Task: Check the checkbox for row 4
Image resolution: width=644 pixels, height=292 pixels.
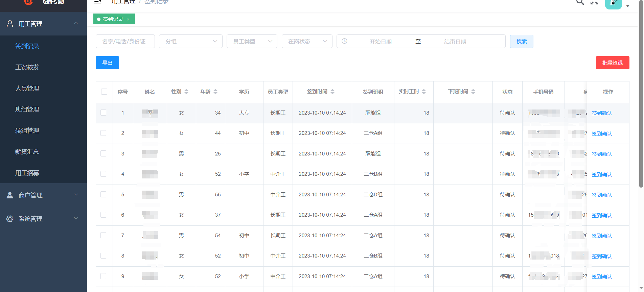Action: (103, 174)
